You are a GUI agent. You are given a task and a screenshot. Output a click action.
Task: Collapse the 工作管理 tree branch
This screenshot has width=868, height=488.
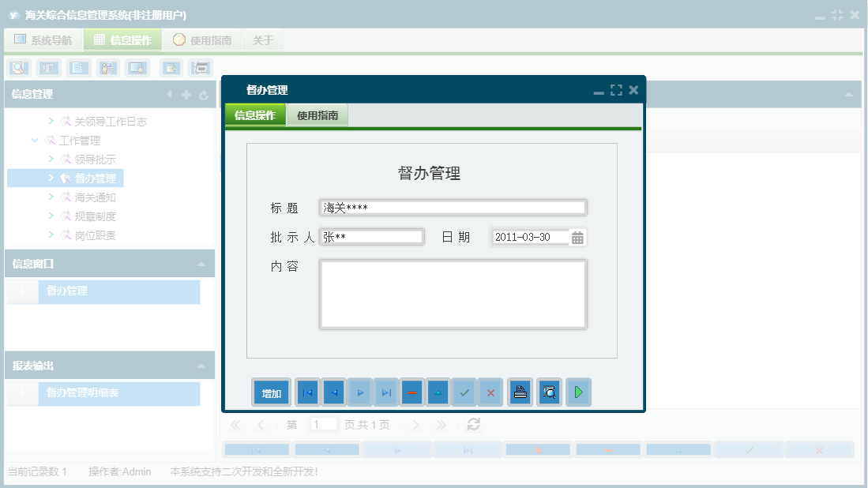[34, 140]
